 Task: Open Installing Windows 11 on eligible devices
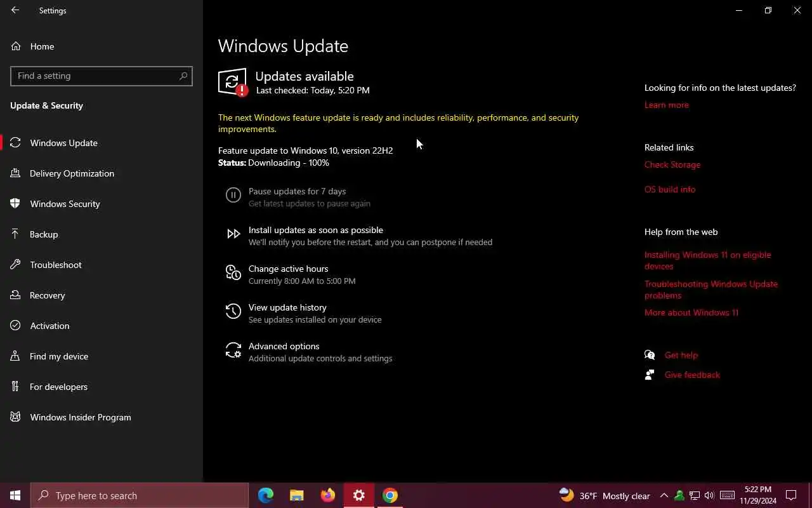click(x=708, y=260)
